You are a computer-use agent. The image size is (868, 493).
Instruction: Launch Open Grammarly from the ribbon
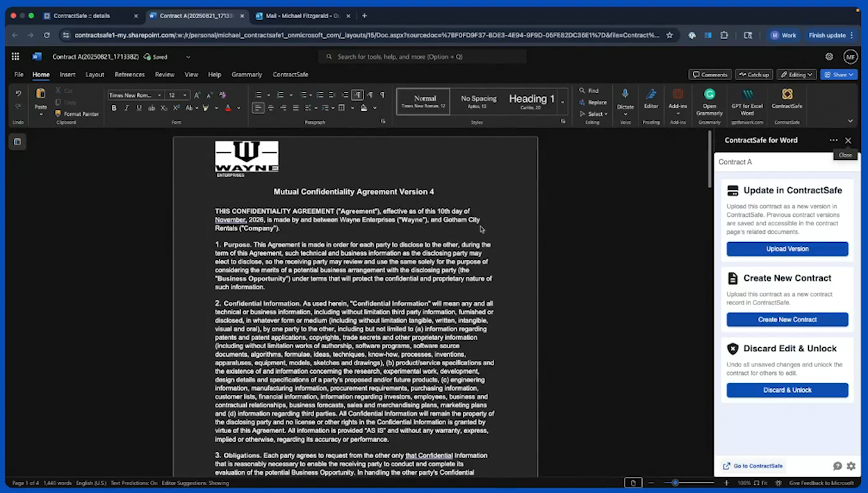(709, 95)
